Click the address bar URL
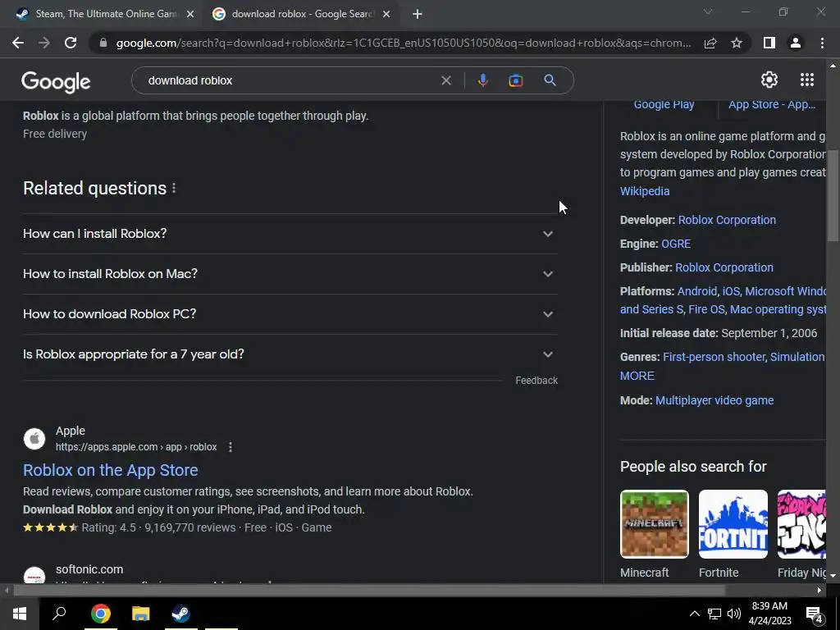Screen dimensions: 840x630 404,43
